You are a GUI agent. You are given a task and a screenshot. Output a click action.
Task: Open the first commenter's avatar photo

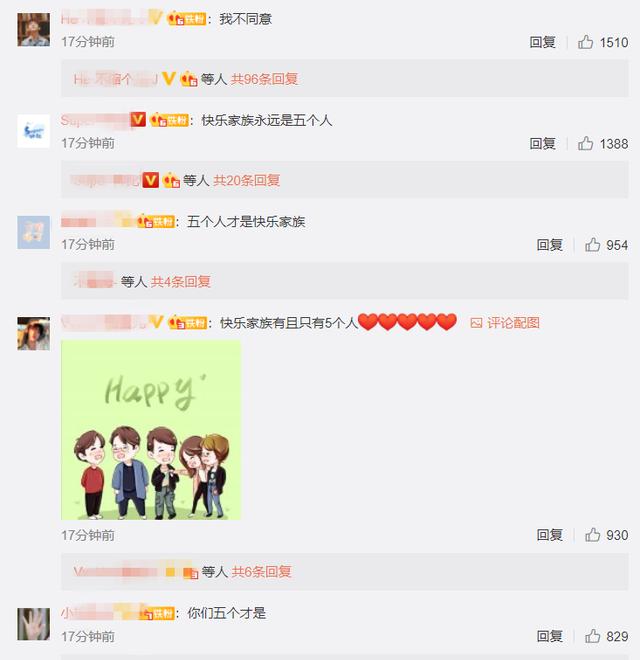tap(34, 29)
